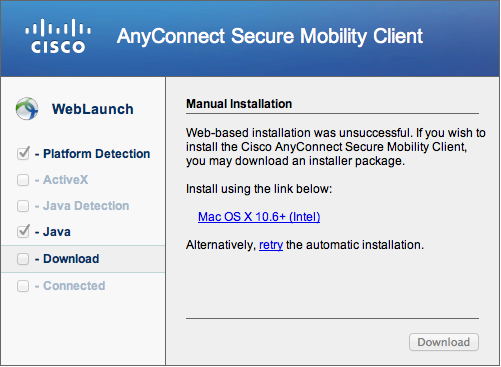
Task: Select the ActiveX step label
Action: [66, 180]
